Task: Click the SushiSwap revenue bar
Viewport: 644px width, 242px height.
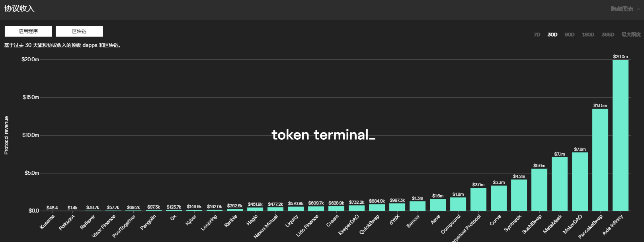Action: pos(539,190)
